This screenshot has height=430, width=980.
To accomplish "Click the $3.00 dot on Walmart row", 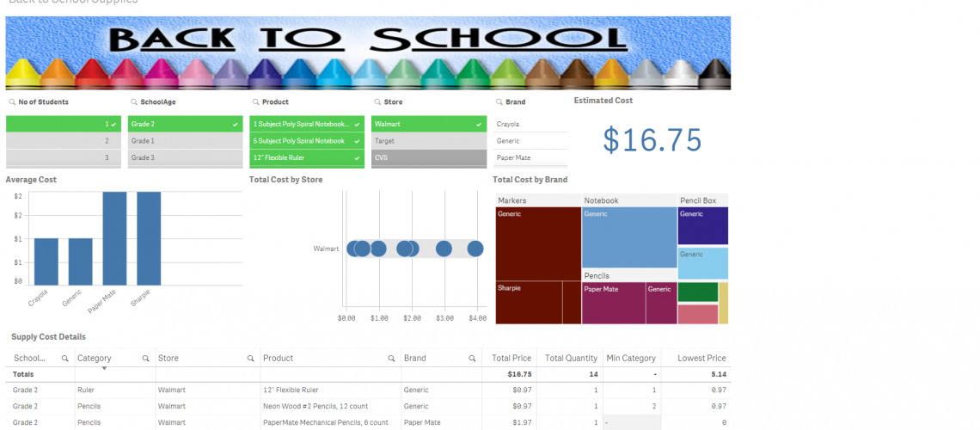I will pos(444,249).
